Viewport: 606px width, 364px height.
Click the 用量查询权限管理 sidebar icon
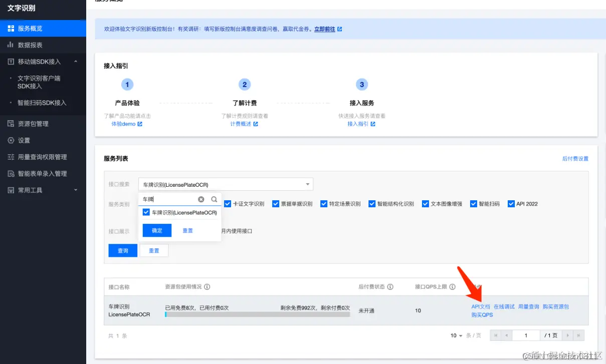tap(10, 157)
